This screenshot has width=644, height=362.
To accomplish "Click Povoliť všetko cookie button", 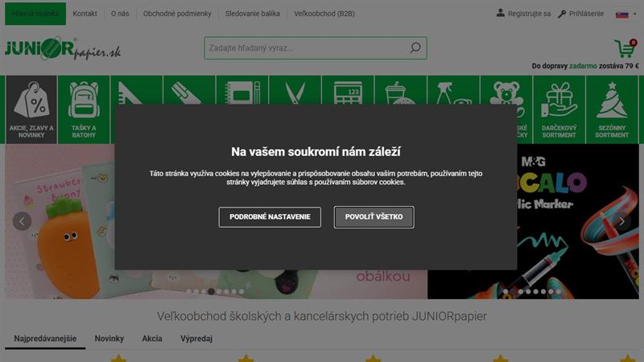I will coord(374,216).
